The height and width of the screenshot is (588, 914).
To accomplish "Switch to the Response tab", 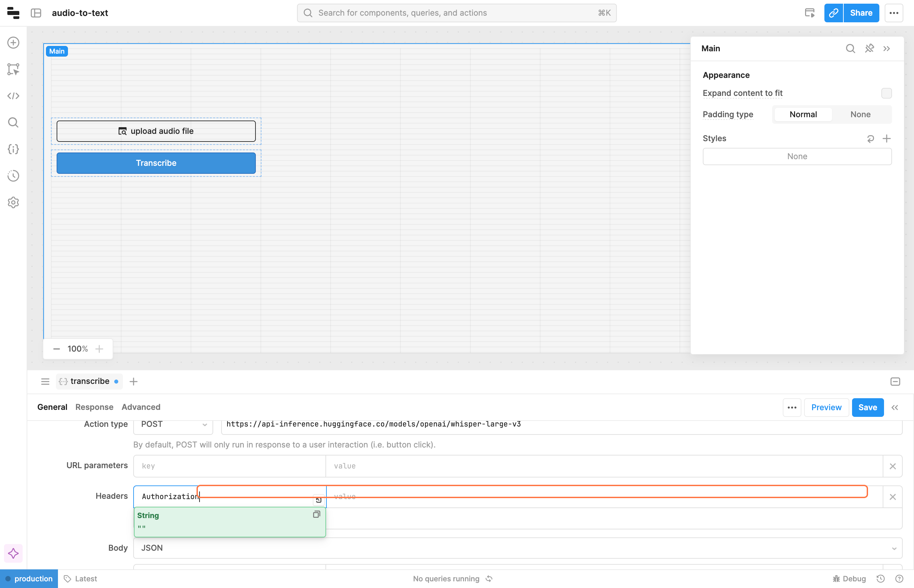I will [x=94, y=407].
